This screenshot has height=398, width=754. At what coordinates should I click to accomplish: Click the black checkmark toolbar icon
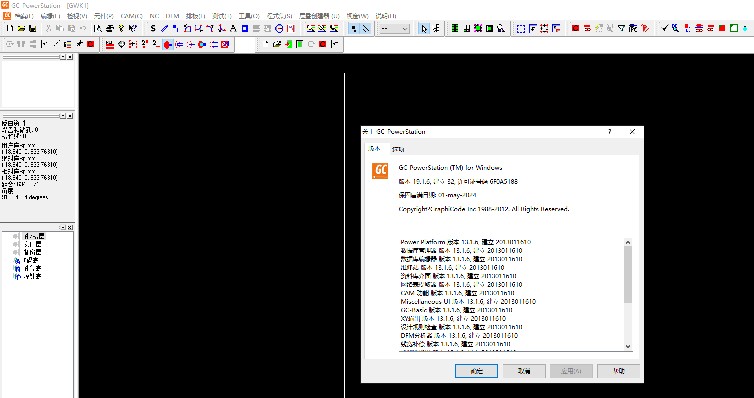664,28
